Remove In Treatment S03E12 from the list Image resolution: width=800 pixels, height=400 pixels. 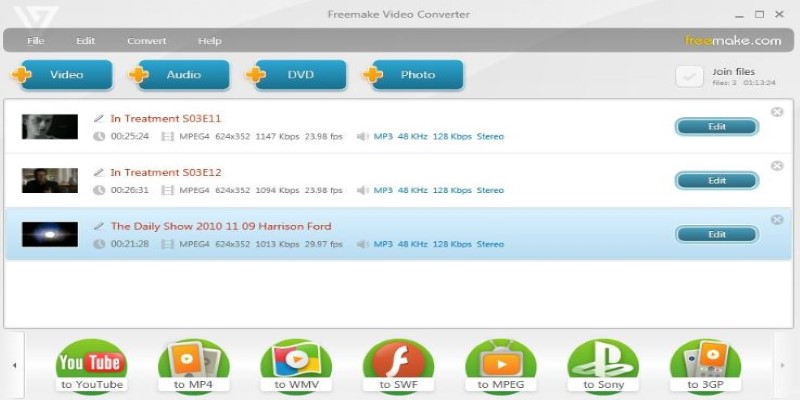click(x=777, y=166)
